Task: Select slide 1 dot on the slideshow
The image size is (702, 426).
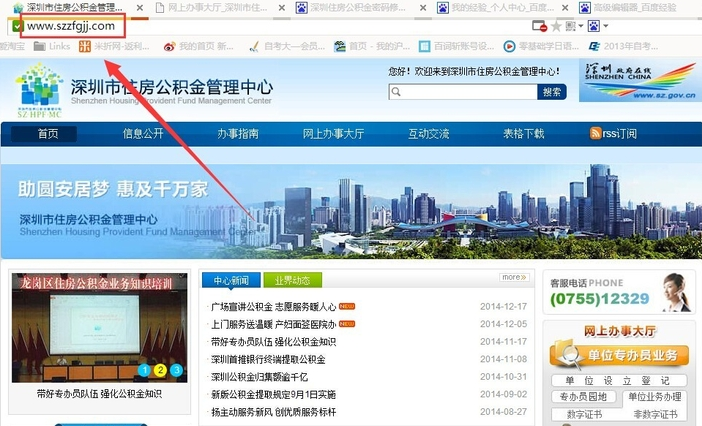Action: tap(144, 370)
